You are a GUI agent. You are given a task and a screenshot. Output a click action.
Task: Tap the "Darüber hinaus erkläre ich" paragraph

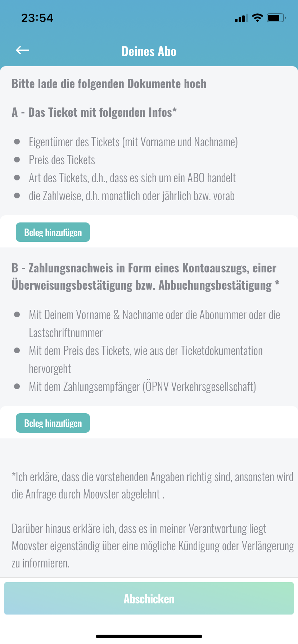click(x=152, y=546)
